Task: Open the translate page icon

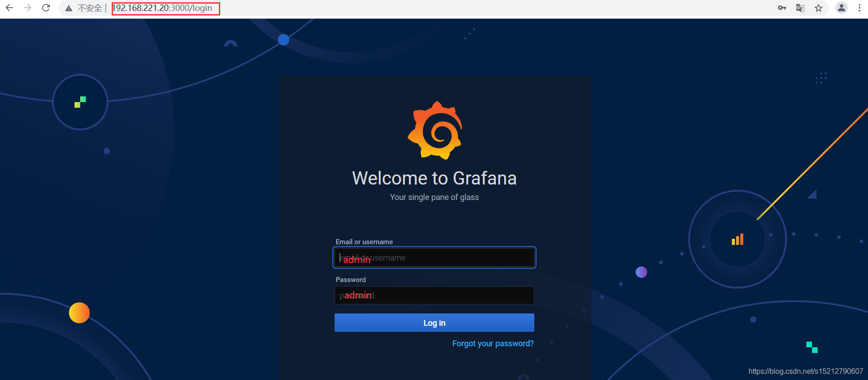Action: point(800,8)
